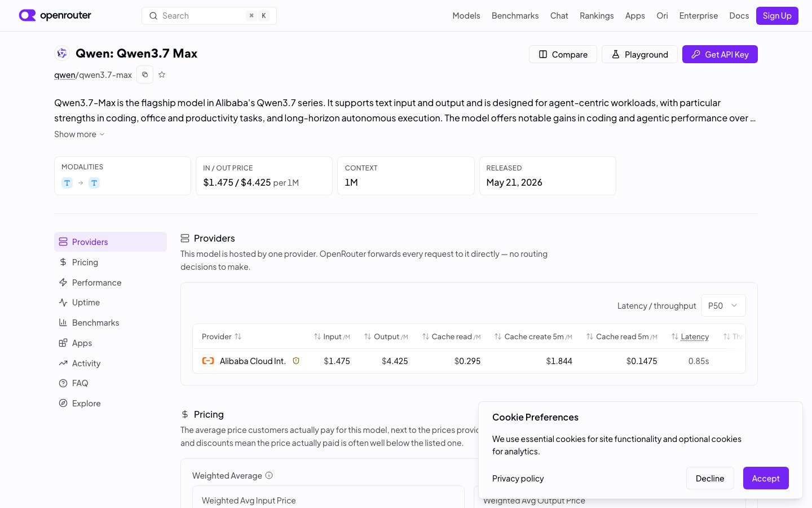The image size is (812, 508).
Task: Click the Playground flask icon
Action: click(616, 54)
